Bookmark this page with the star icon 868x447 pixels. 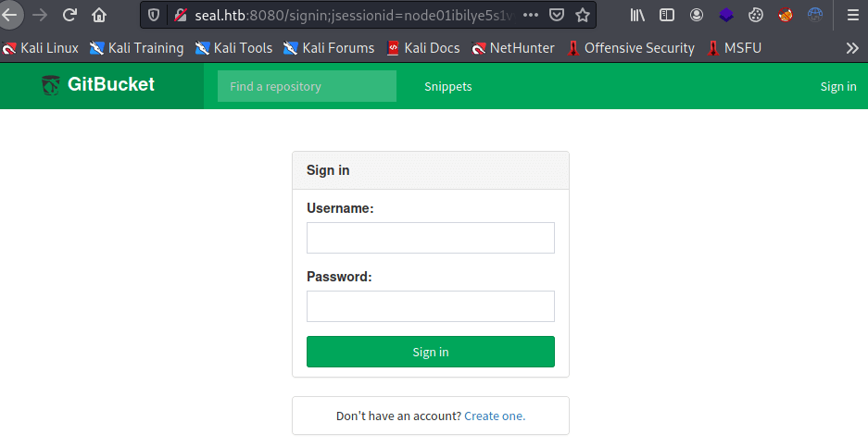tap(583, 15)
